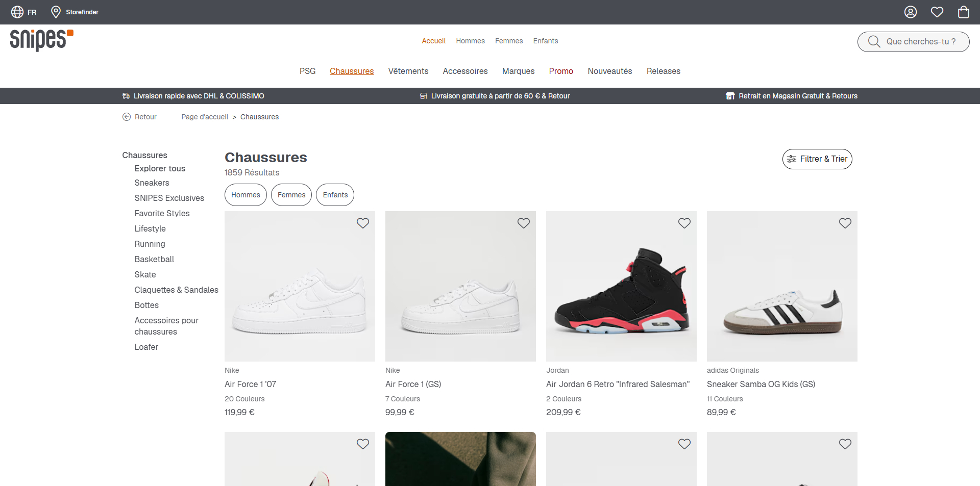980x486 pixels.
Task: Open the Releases menu item
Action: (663, 71)
